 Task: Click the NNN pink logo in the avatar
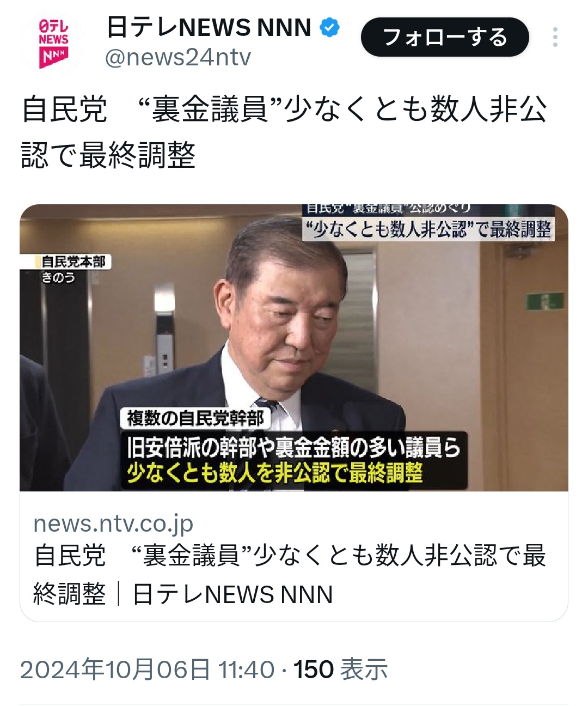coord(53,57)
